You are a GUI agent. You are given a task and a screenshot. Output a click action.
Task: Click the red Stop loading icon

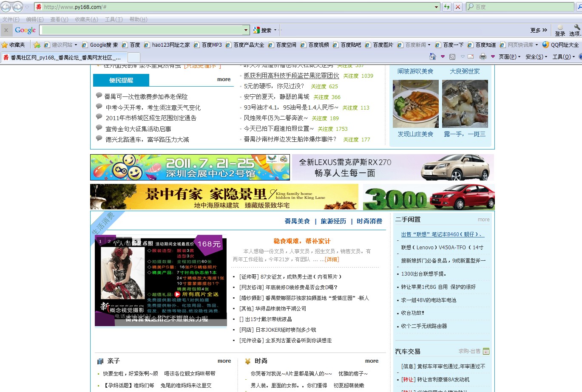(458, 7)
